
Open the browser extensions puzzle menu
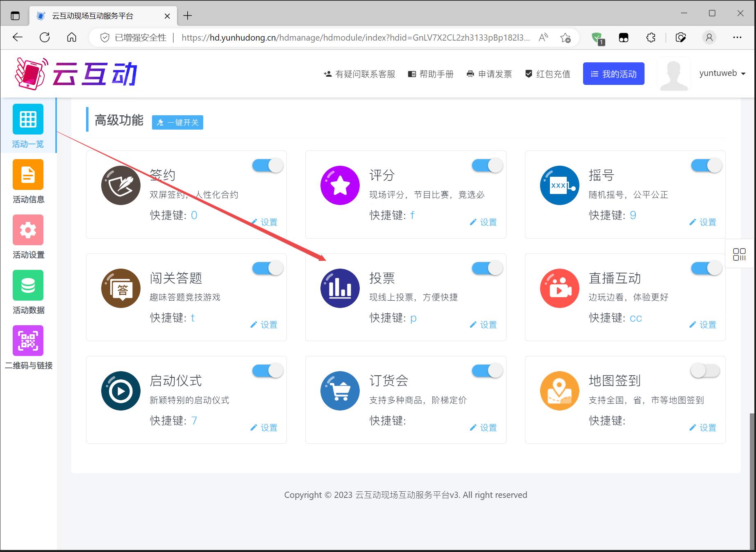click(x=651, y=38)
